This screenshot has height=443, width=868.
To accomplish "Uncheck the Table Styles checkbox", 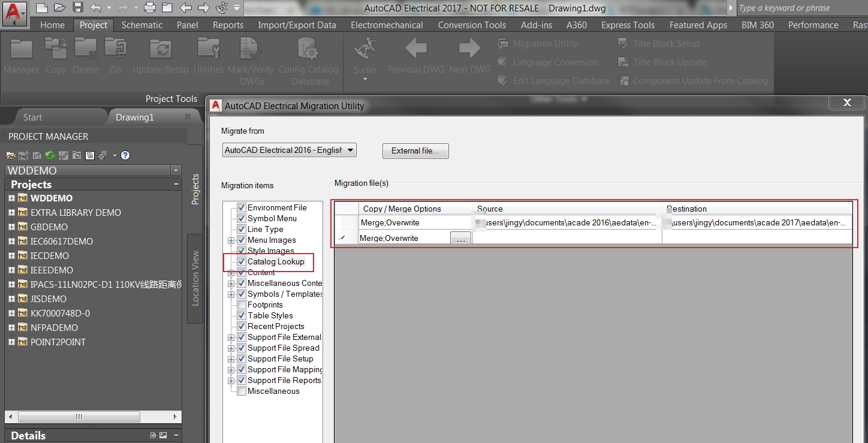I will coord(242,315).
